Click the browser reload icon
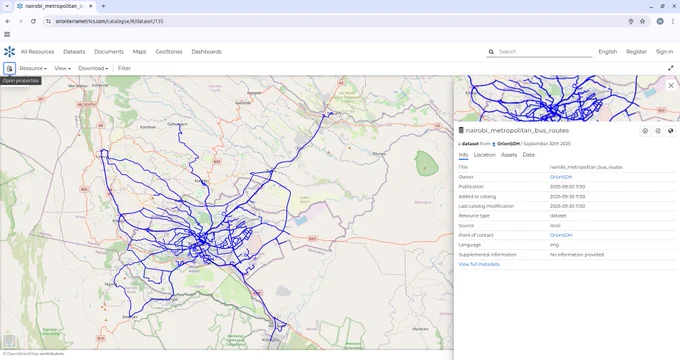680x360 pixels. click(33, 21)
